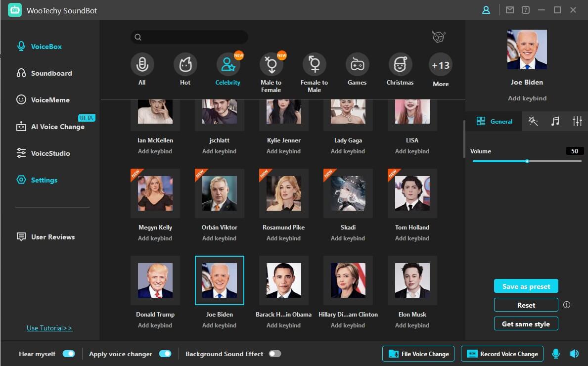Click the random voice dice icon
This screenshot has width=588, height=366.
click(438, 37)
